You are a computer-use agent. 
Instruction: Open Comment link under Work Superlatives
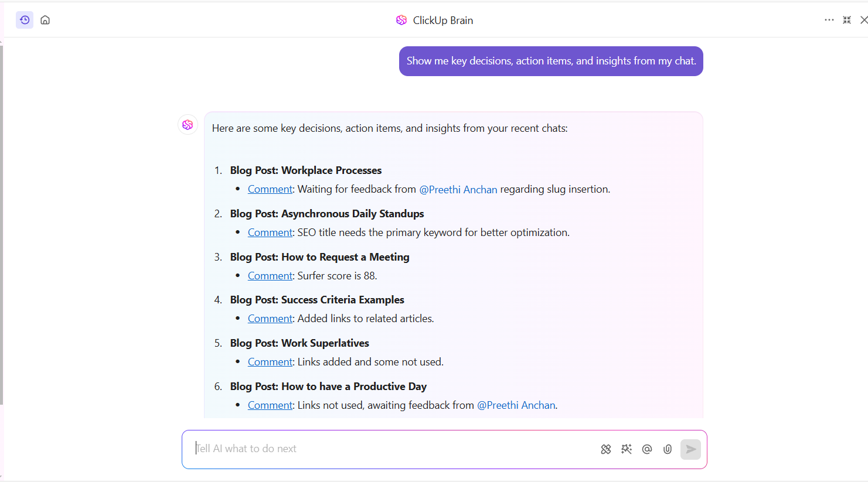click(x=270, y=362)
